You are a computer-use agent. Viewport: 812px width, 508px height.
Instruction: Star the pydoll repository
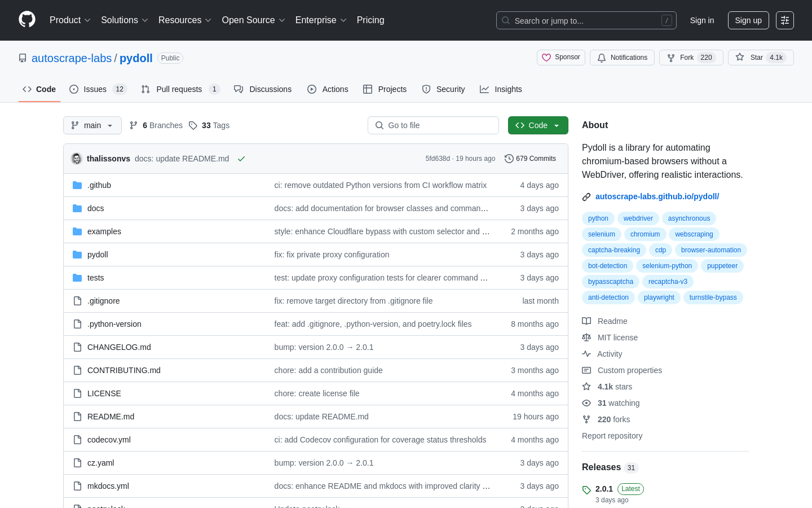(x=761, y=58)
